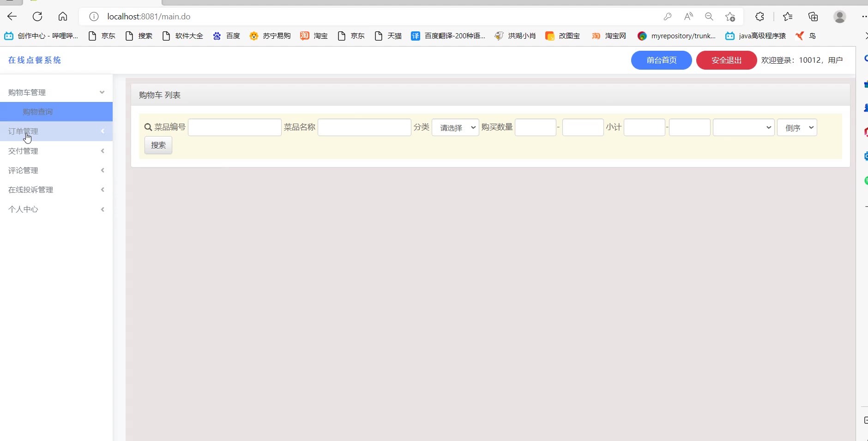The height and width of the screenshot is (441, 868).
Task: View site information icon in address bar
Action: 94,17
